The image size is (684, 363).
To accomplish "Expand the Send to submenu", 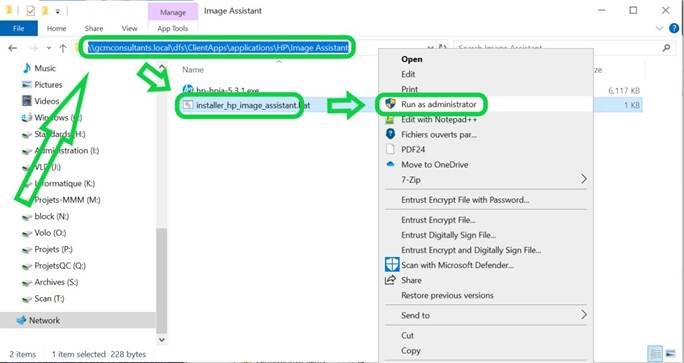I will [x=486, y=315].
